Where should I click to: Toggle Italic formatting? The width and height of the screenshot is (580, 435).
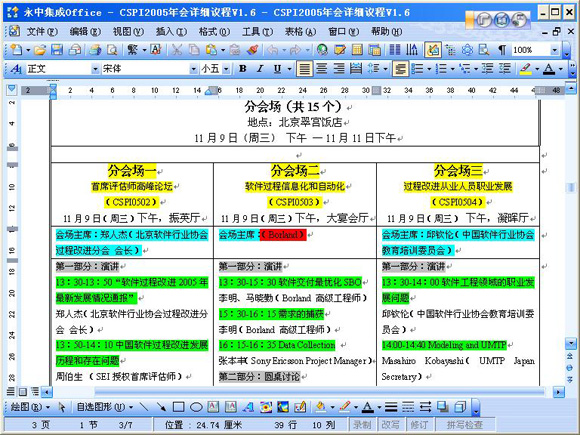coord(260,69)
